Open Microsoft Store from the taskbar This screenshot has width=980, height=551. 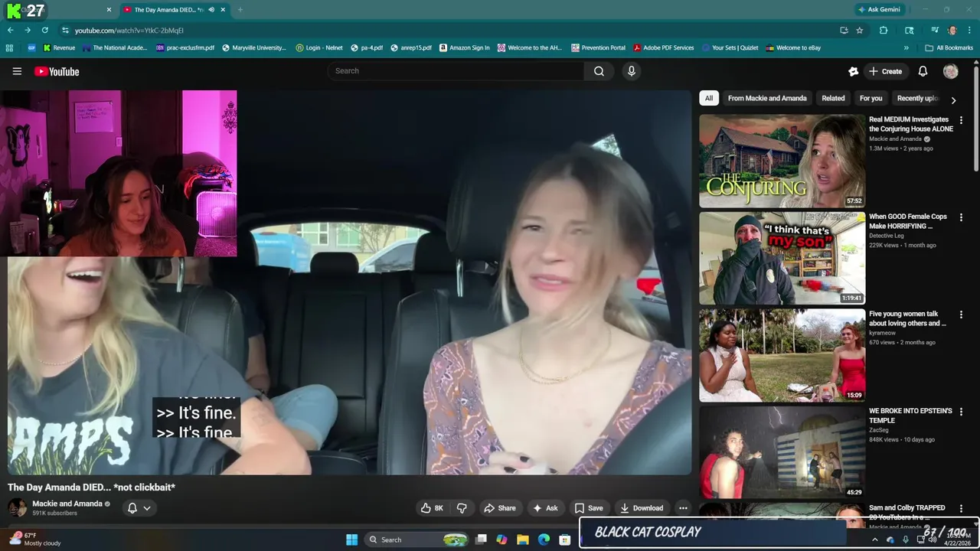[564, 540]
